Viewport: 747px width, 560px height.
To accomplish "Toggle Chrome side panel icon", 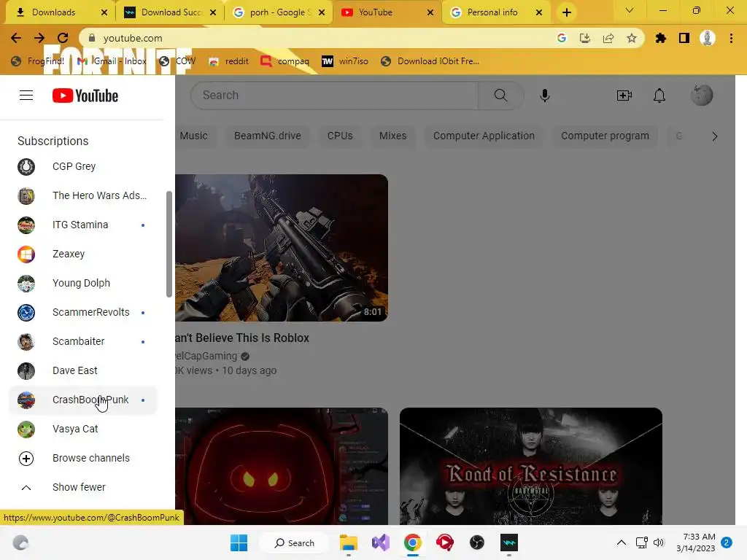I will [684, 38].
